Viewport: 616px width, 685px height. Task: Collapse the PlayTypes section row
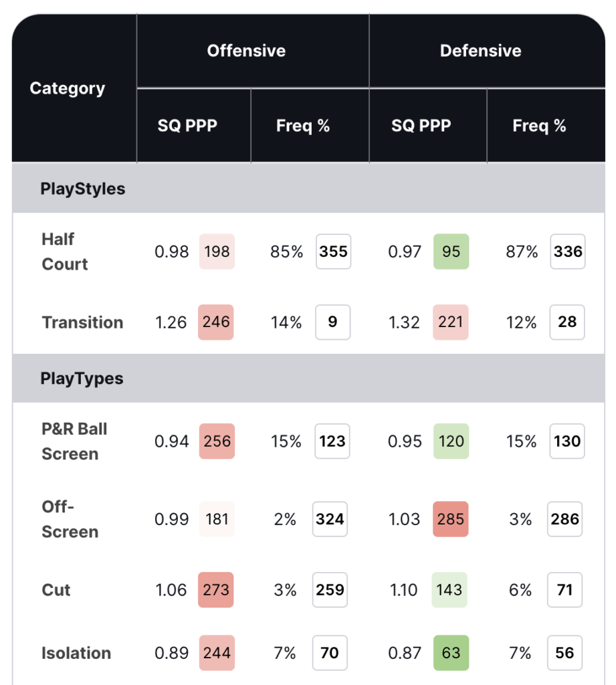tap(82, 379)
